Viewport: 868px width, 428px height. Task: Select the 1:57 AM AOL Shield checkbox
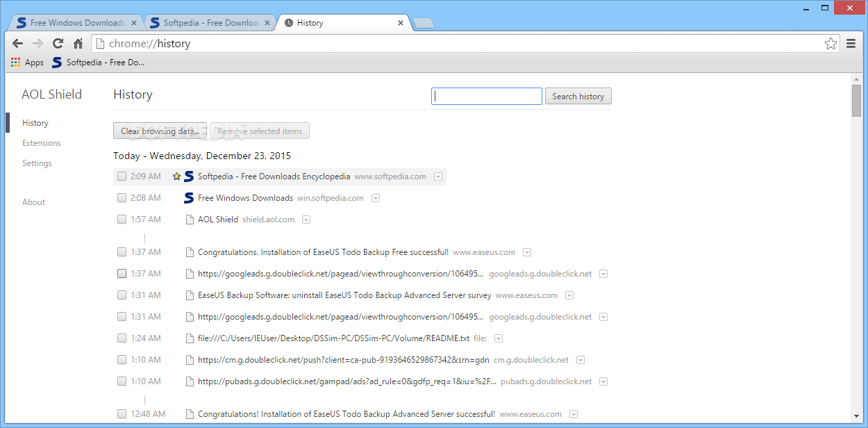click(122, 220)
